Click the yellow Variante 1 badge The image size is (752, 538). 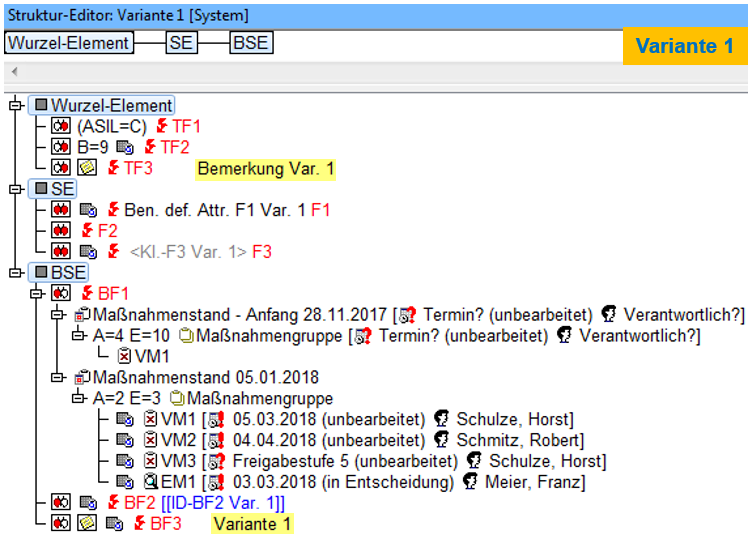click(685, 46)
